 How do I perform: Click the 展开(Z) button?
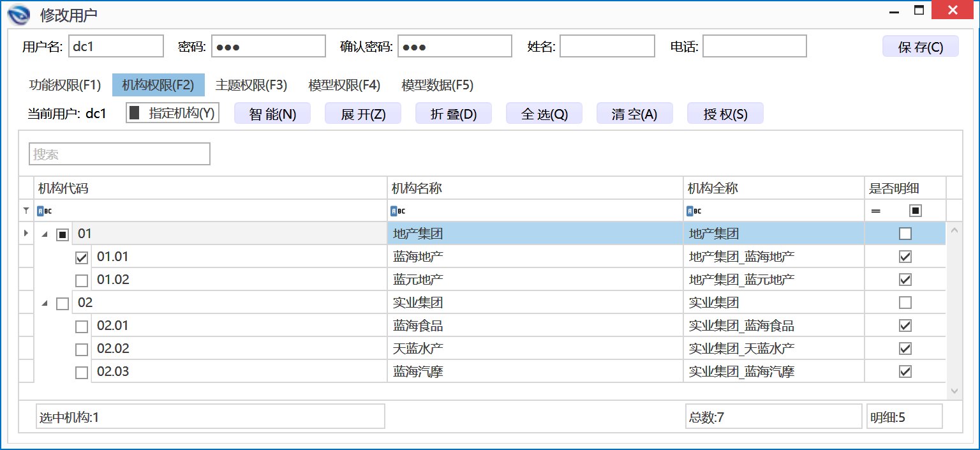point(363,114)
